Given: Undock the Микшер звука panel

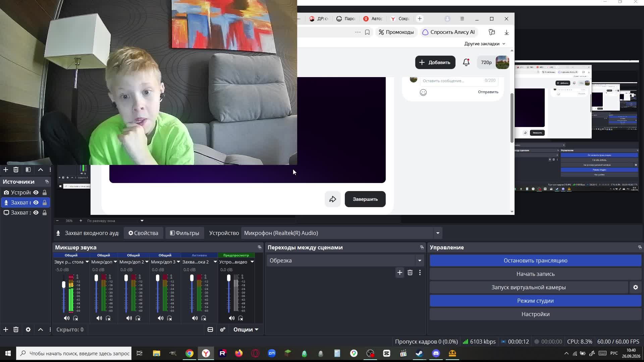Looking at the screenshot, I should point(260,247).
